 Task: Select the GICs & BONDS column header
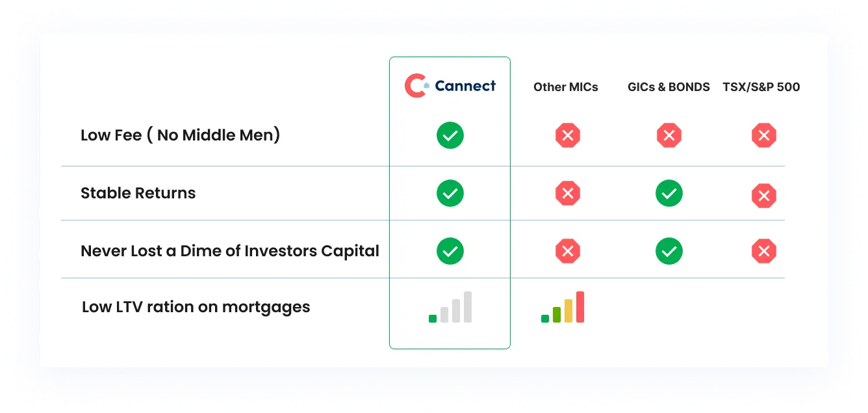(x=669, y=87)
